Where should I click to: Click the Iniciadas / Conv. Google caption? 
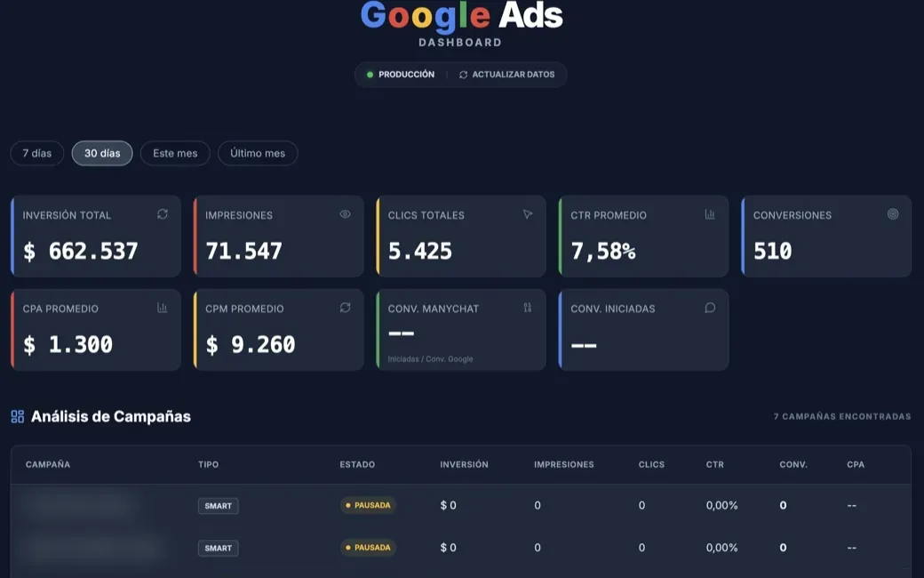(430, 358)
